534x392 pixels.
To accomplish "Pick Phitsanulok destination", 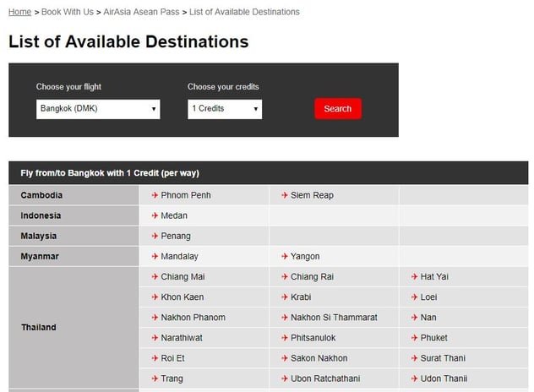I will tap(313, 338).
